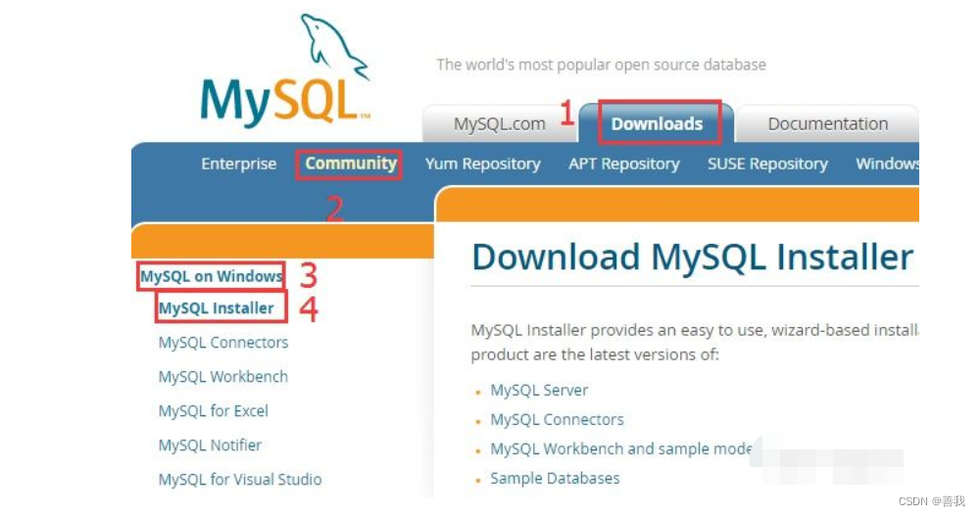This screenshot has height=516, width=980.
Task: Open the APT Repository menu item
Action: pyautogui.click(x=623, y=164)
